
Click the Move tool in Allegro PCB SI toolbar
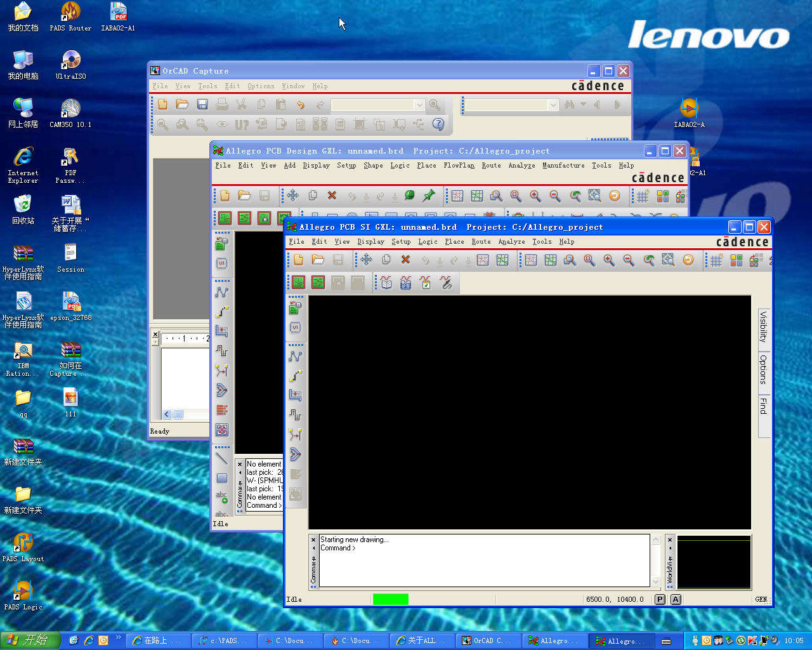point(366,260)
